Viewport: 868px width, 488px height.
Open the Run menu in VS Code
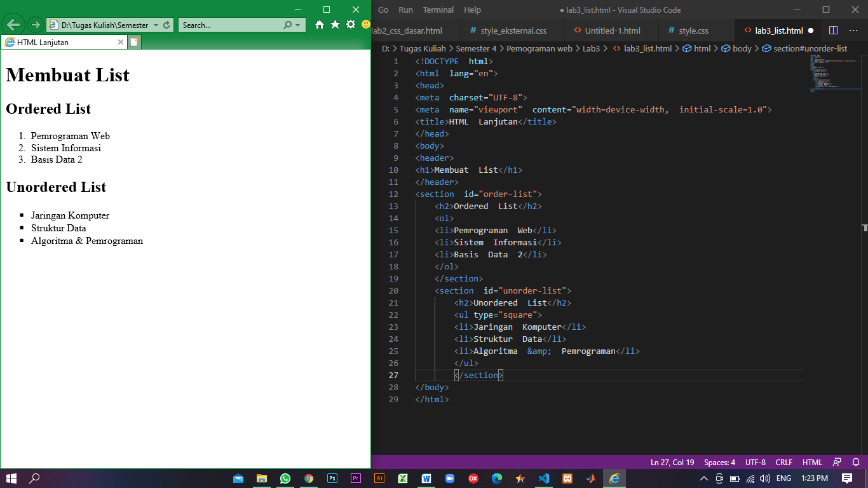pos(405,10)
